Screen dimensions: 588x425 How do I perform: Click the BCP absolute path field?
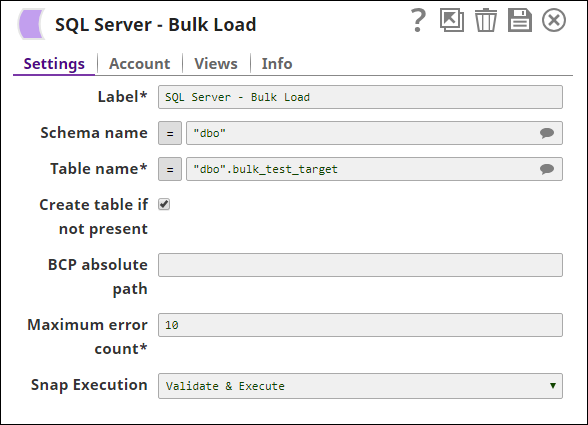pos(360,265)
